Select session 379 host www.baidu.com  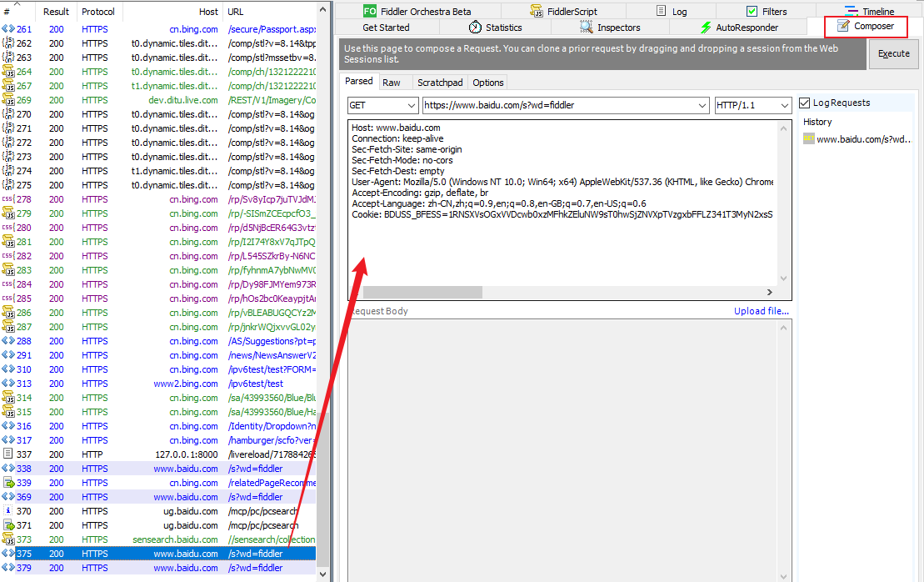186,567
